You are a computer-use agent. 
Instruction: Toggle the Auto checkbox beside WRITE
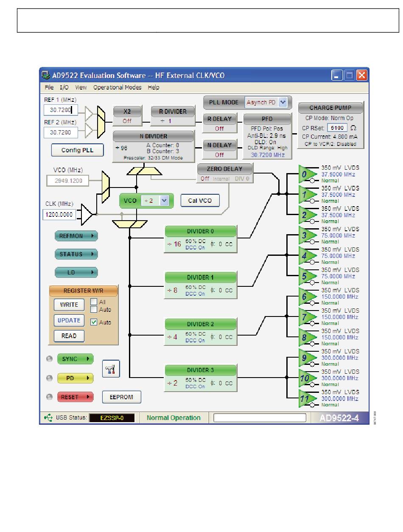point(94,309)
